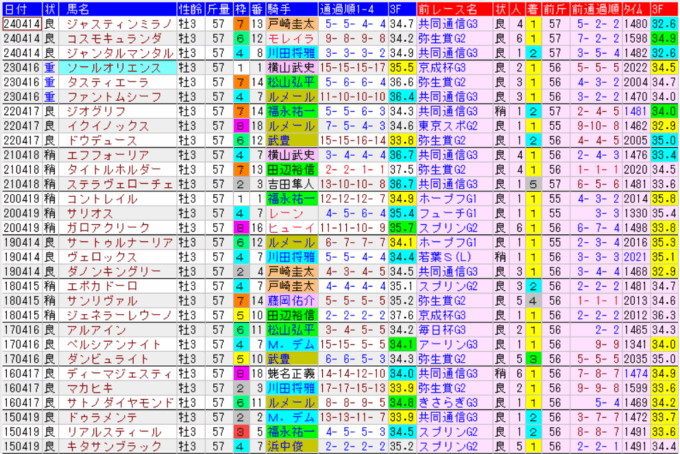Screen dimensions: 680x454
Task: Click the 斤量 column header
Action: 218,9
